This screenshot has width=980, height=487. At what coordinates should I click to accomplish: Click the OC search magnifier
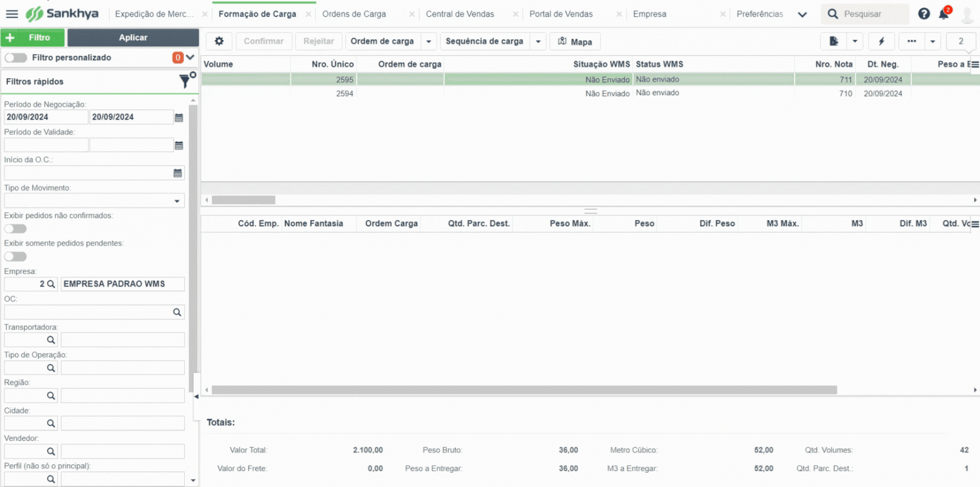click(x=177, y=312)
